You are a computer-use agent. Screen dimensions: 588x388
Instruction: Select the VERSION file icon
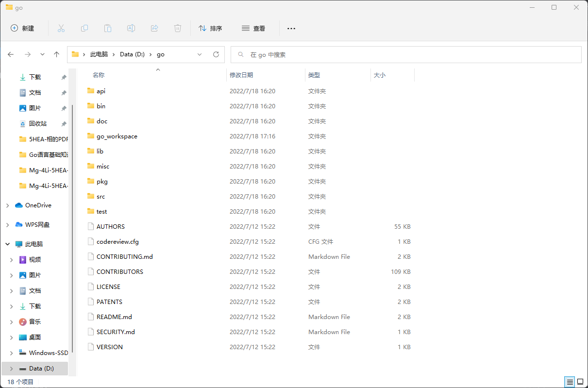(90, 347)
